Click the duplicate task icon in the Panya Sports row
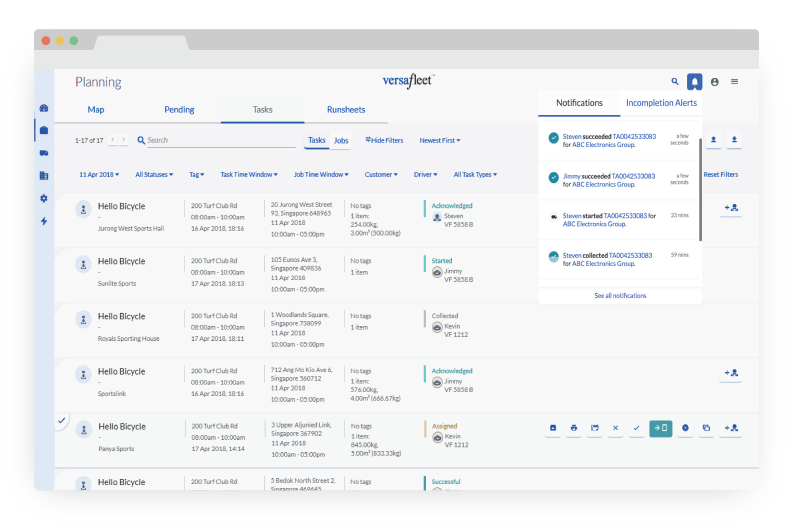The width and height of the screenshot is (794, 532). click(706, 428)
